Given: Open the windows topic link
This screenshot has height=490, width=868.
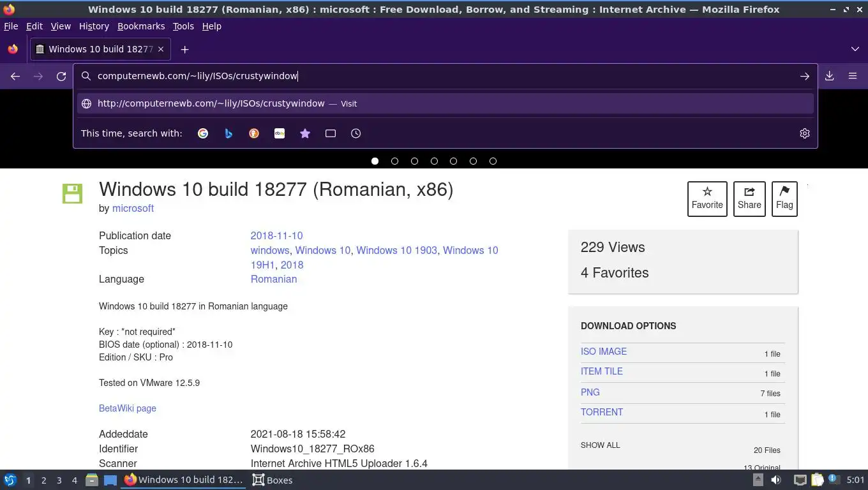Looking at the screenshot, I should tap(270, 250).
